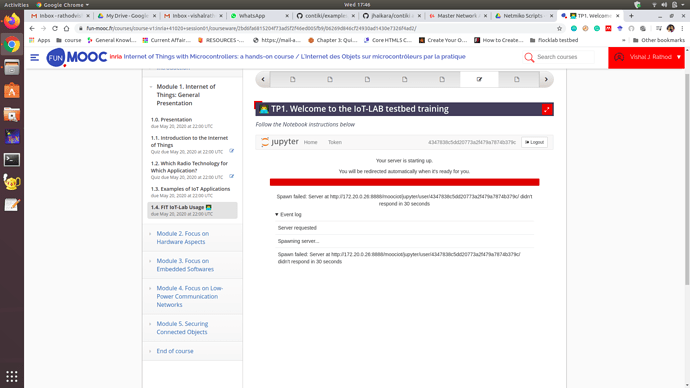Click the Chrome address bar URL
Image resolution: width=690 pixels, height=388 pixels.
point(251,28)
